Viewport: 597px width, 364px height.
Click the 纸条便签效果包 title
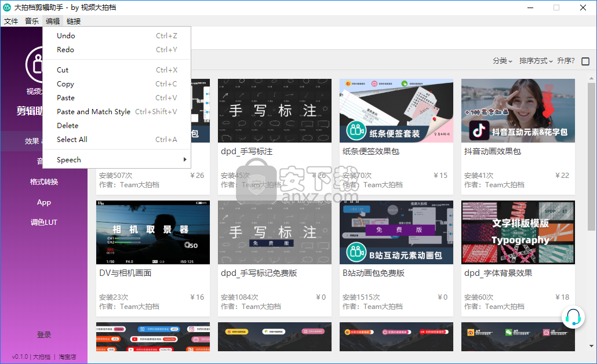(x=371, y=151)
